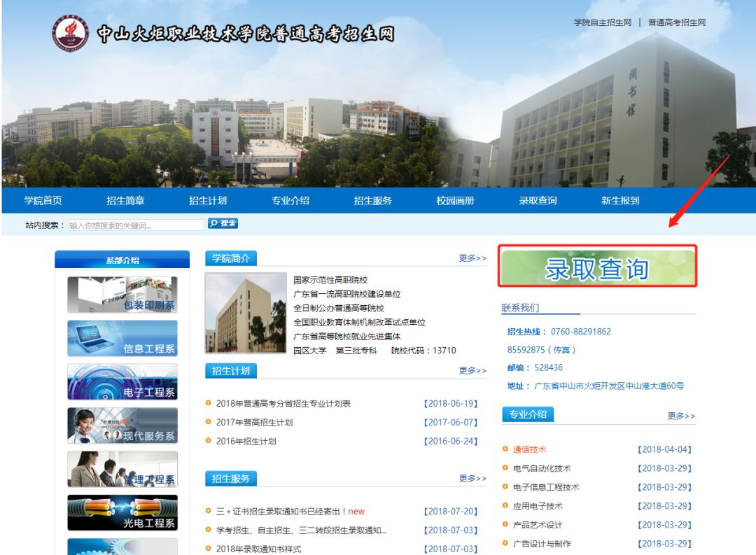
Task: Open 专业介绍 in the navigation bar
Action: [290, 201]
